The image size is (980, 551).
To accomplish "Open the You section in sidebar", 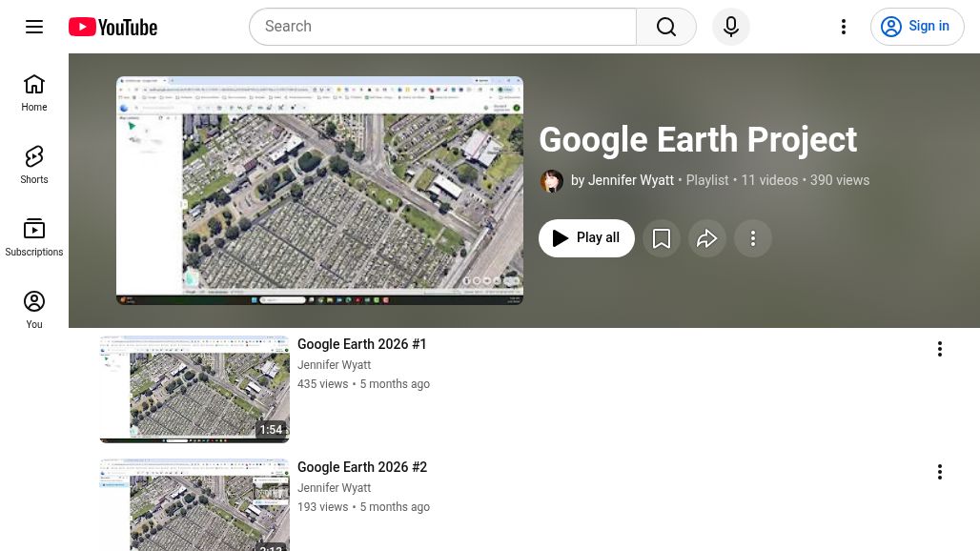I will pyautogui.click(x=34, y=310).
